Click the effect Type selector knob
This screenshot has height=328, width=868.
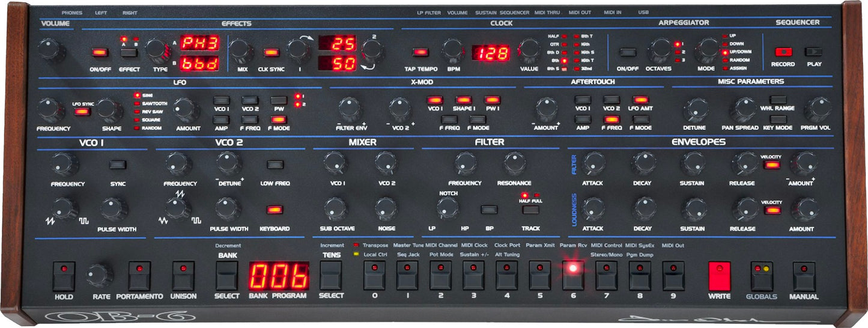coord(159,52)
